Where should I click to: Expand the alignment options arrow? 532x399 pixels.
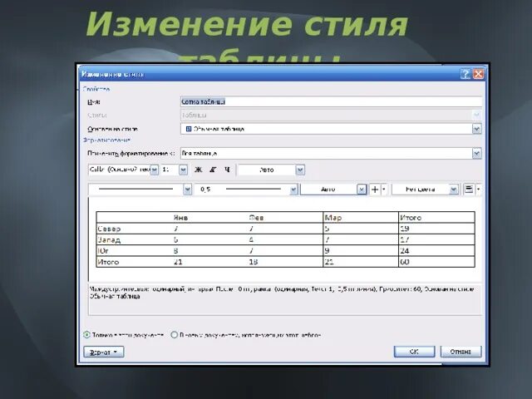(x=478, y=190)
